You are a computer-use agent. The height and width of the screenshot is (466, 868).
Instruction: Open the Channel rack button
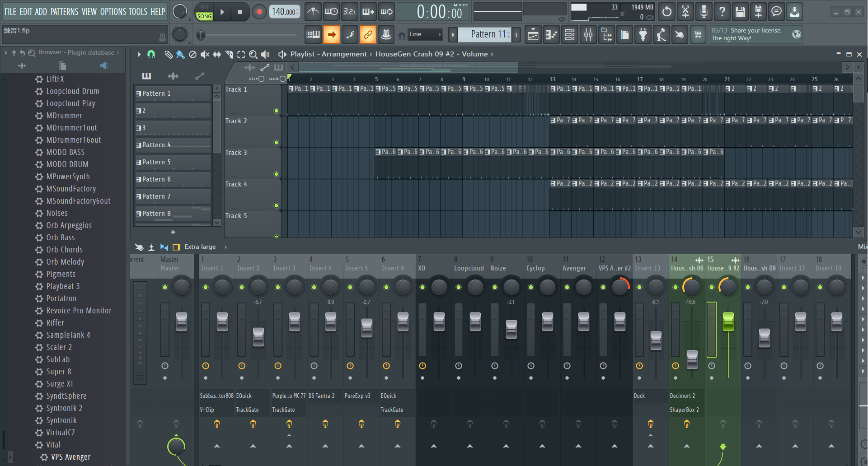(570, 34)
